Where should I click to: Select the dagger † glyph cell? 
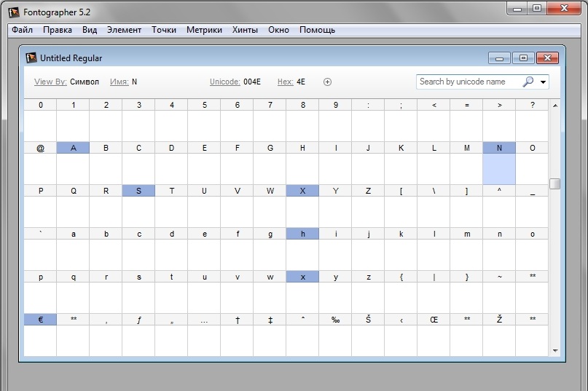[x=237, y=335]
